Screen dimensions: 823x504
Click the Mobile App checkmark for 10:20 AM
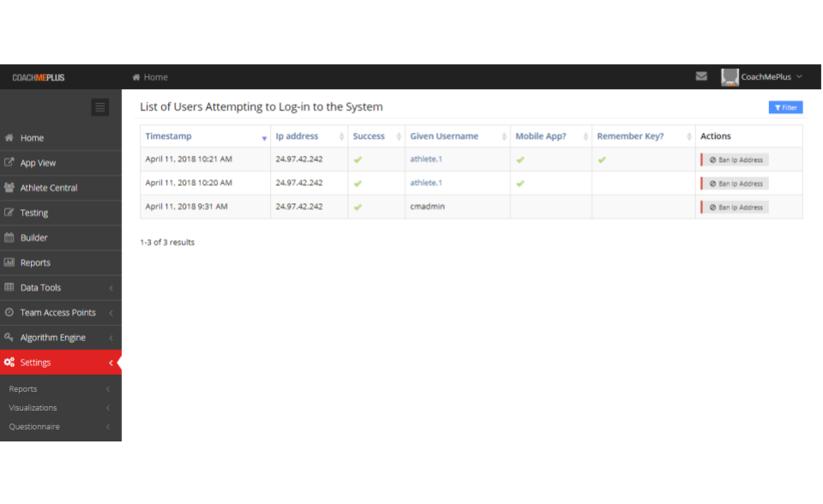click(x=520, y=183)
